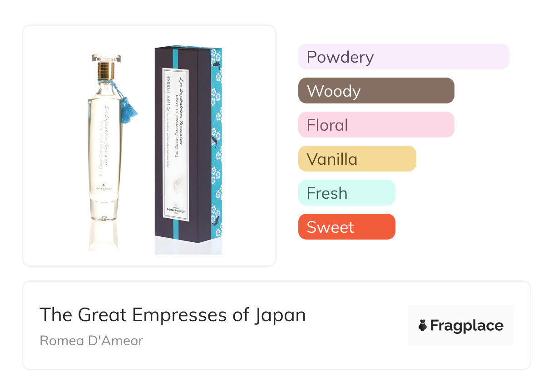Screen dimensions: 553x392
Task: Click the bottle's reflection below it
Action: pos(103,236)
